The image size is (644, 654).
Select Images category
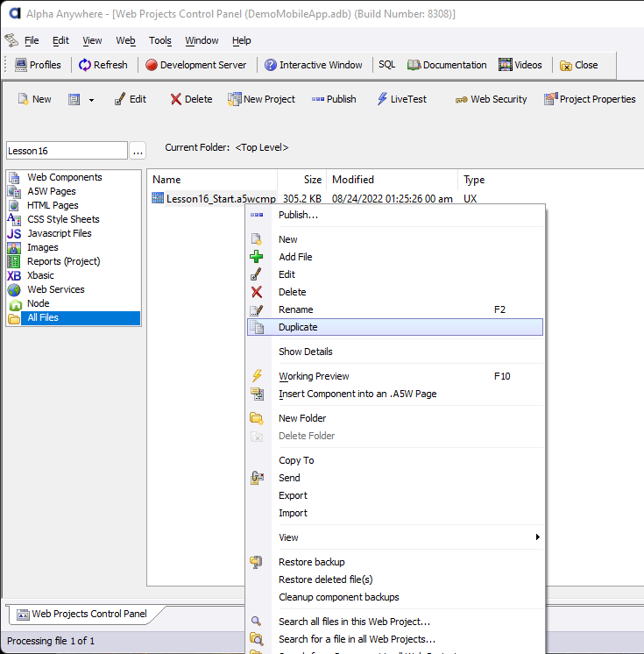click(43, 247)
